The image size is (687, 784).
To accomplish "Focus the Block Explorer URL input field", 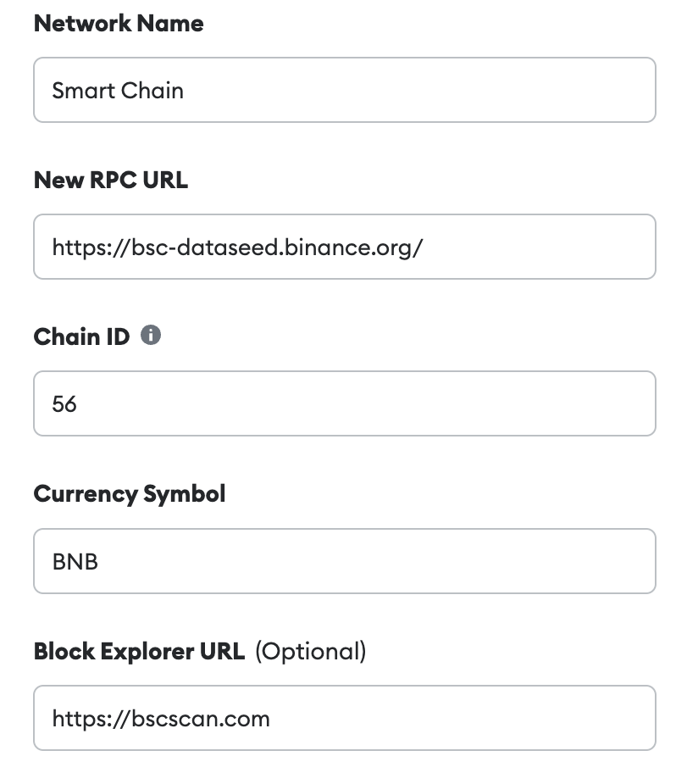I will click(344, 718).
